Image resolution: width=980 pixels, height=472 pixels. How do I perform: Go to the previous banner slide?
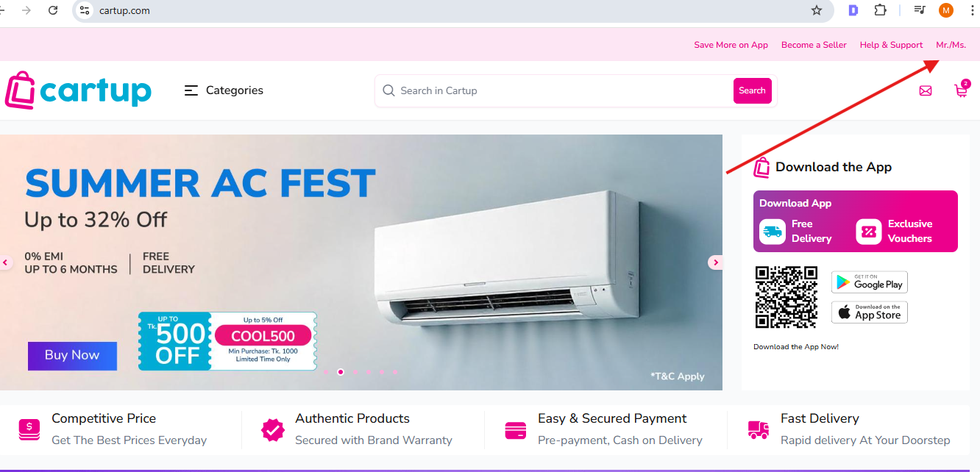(5, 262)
